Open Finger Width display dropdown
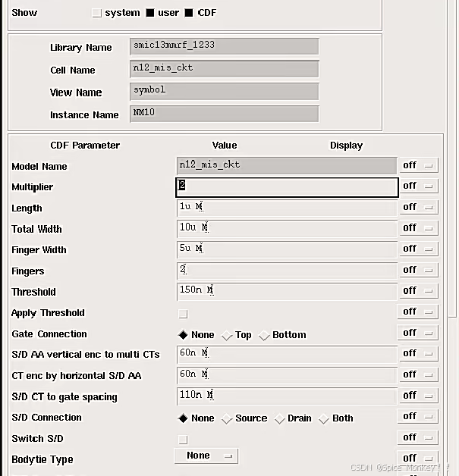The height and width of the screenshot is (476, 459). pyautogui.click(x=419, y=249)
